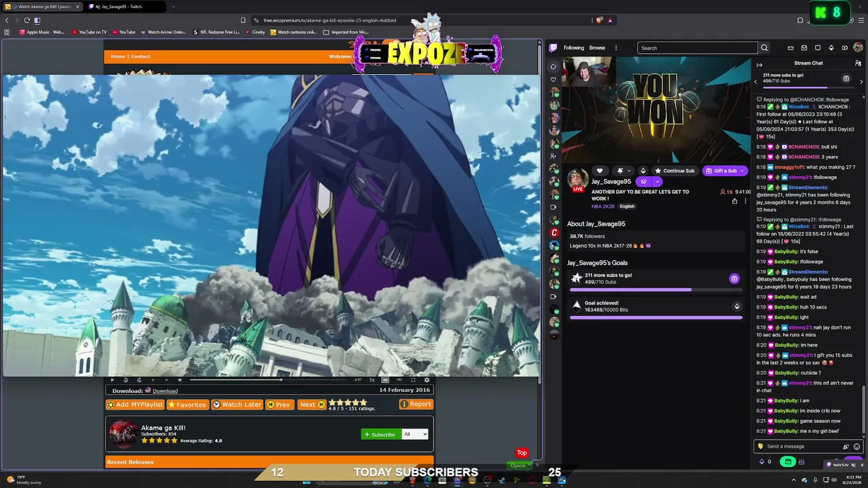Open the browser apps grid icon
This screenshot has width=868, height=488.
pyautogui.click(x=7, y=32)
